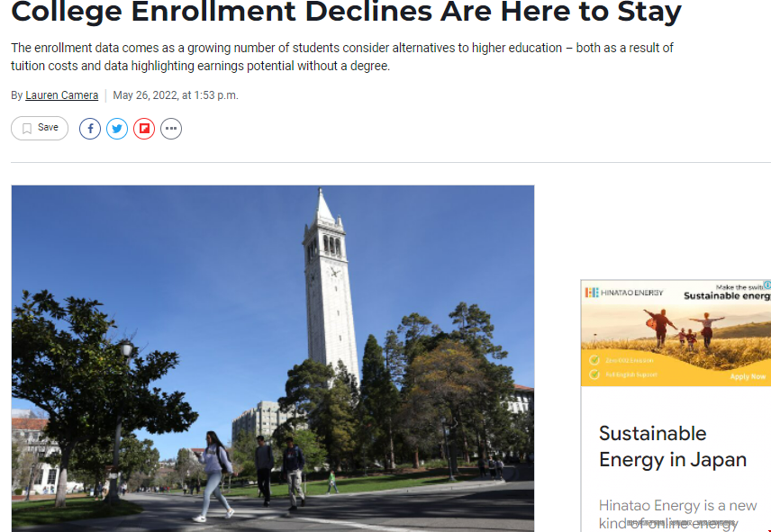771x532 pixels.
Task: Share the article on Facebook
Action: pyautogui.click(x=90, y=129)
